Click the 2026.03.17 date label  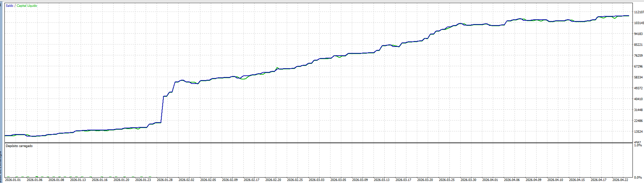point(403,180)
